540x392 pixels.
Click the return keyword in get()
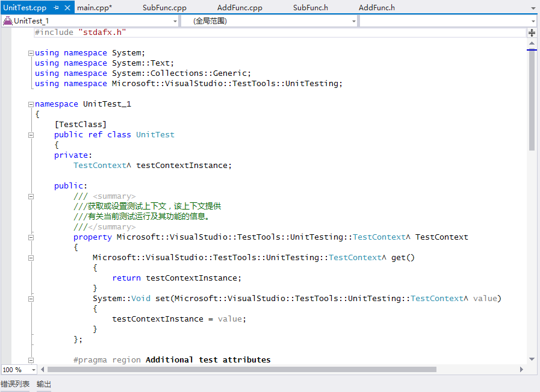pos(126,278)
